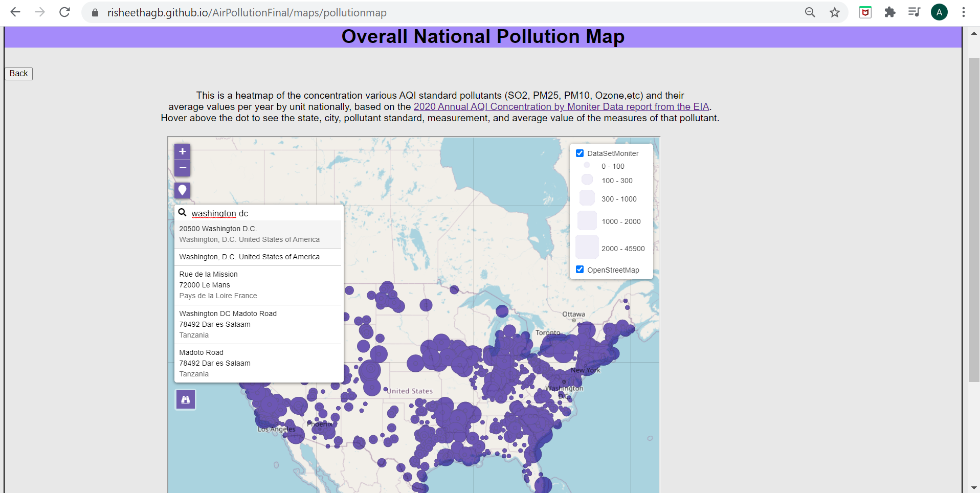Go back using the browser back arrow
Image resolution: width=980 pixels, height=493 pixels.
pyautogui.click(x=15, y=12)
